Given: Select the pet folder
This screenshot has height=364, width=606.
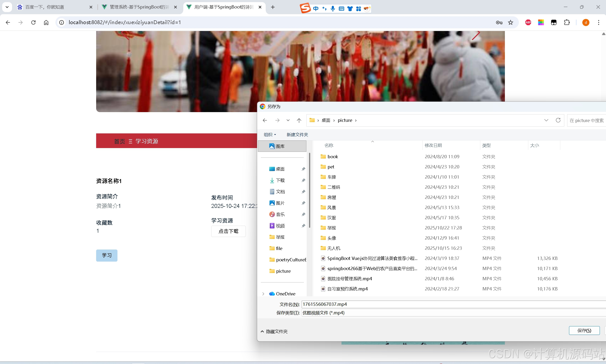Looking at the screenshot, I should point(331,167).
